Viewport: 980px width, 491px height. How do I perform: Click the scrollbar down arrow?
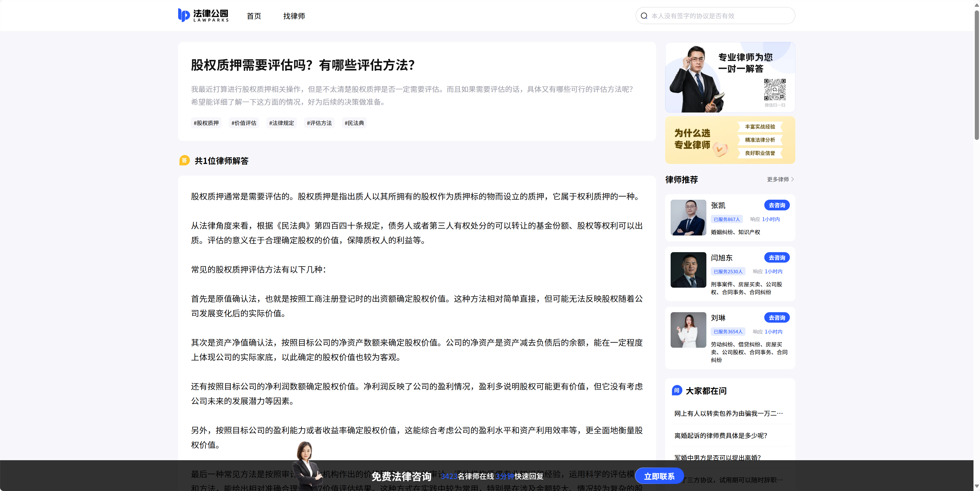(977, 486)
